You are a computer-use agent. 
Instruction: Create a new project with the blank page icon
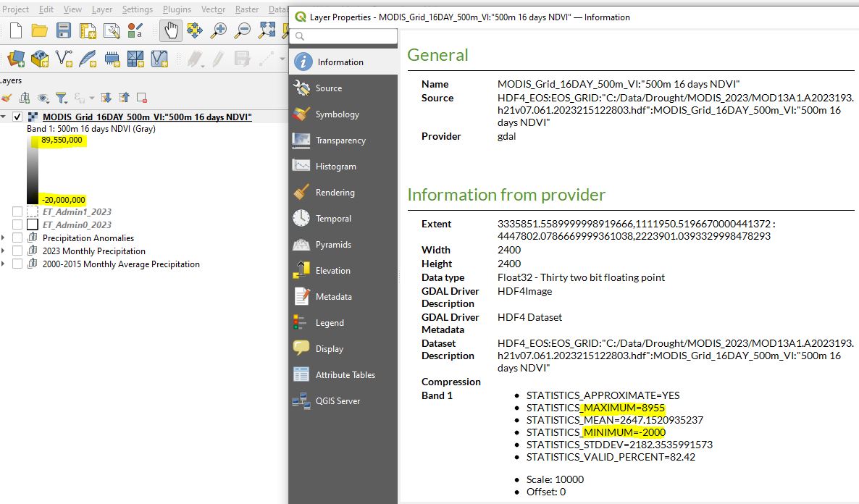coord(16,30)
